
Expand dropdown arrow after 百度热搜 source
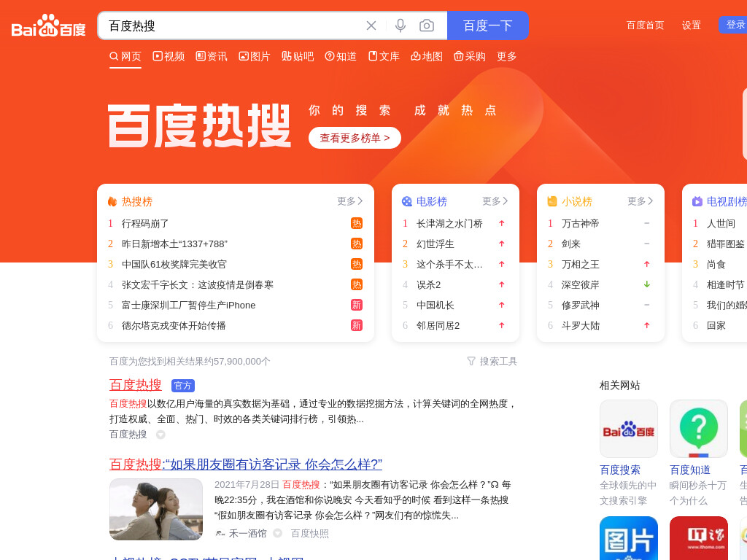tap(160, 435)
